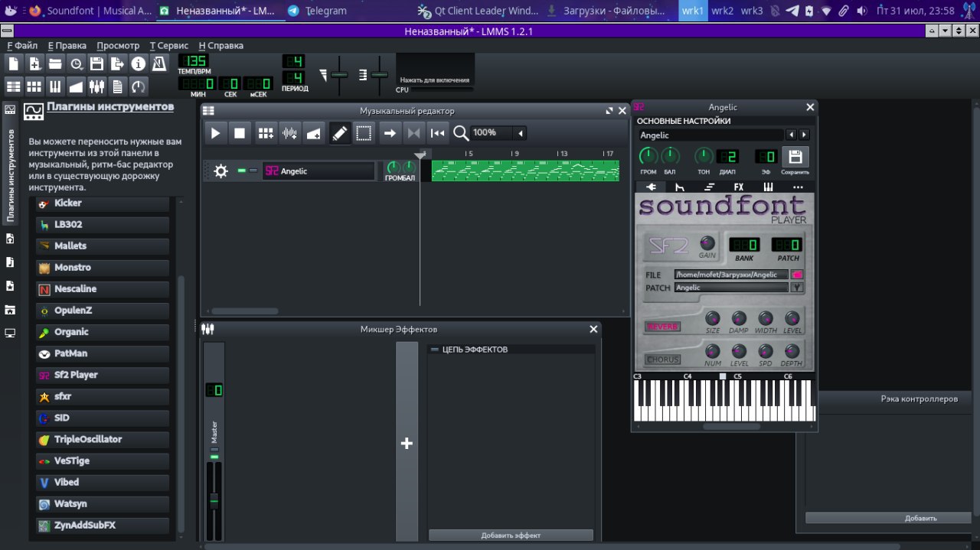Open Angelic track gear settings
980x550 pixels.
(x=221, y=171)
